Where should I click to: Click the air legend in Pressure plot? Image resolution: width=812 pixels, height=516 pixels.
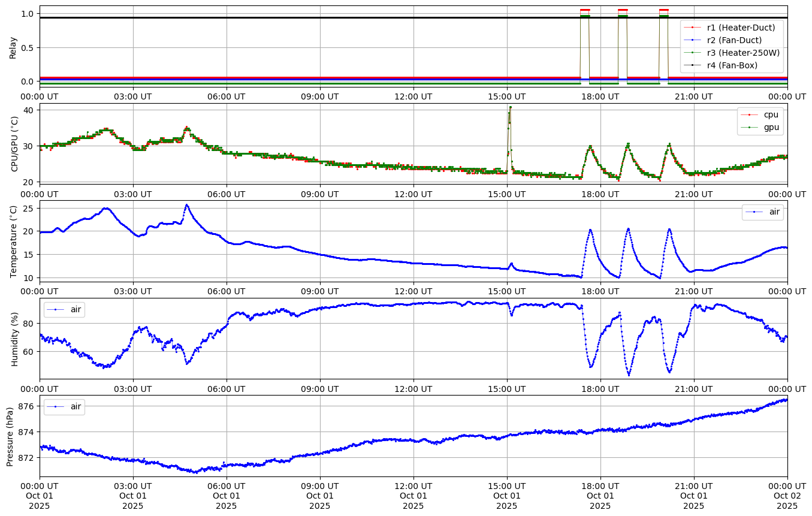76,407
